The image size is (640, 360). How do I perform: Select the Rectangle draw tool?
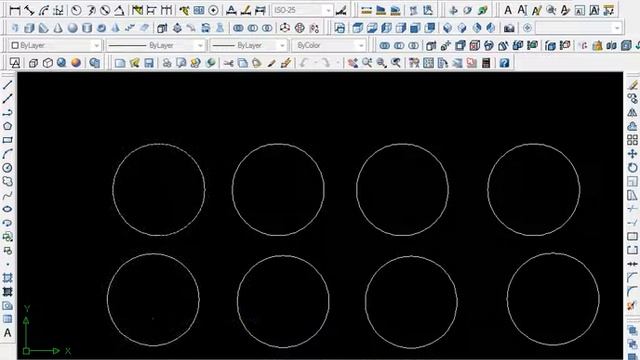point(7,140)
